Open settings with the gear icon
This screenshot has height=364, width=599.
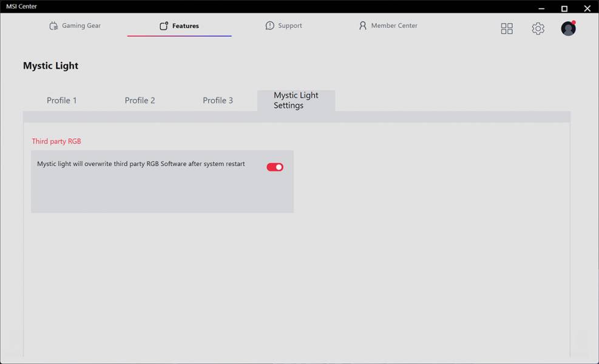click(x=538, y=29)
